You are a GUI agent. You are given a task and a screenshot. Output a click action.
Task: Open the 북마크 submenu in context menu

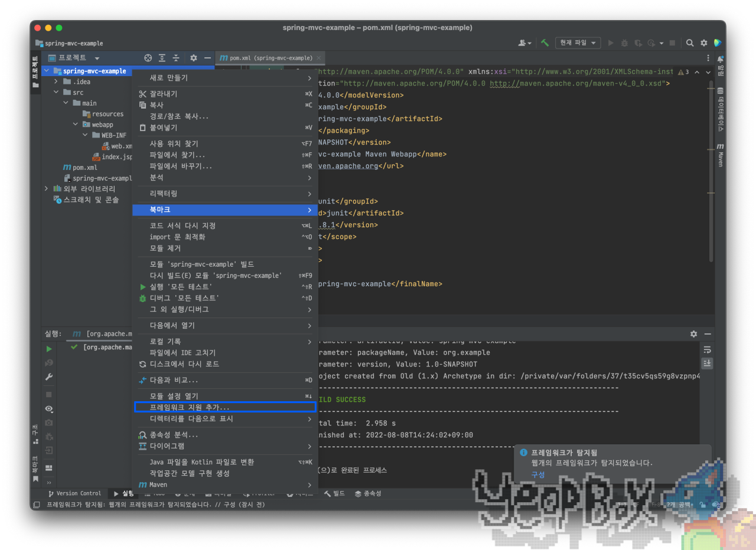(225, 209)
